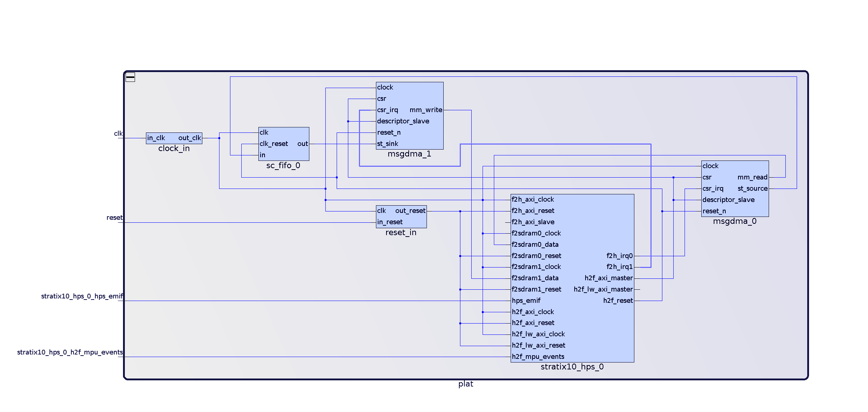868x412 pixels.
Task: Select the msgdma_0 block label
Action: (735, 221)
